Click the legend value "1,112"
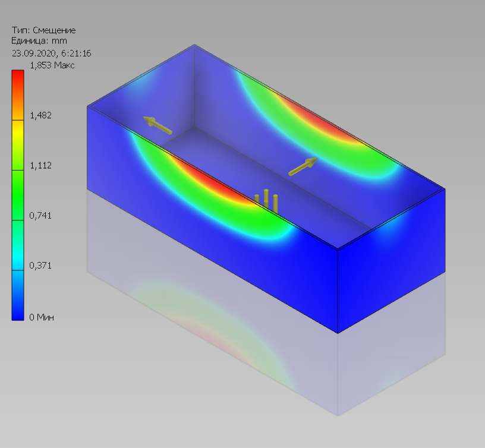 40,165
